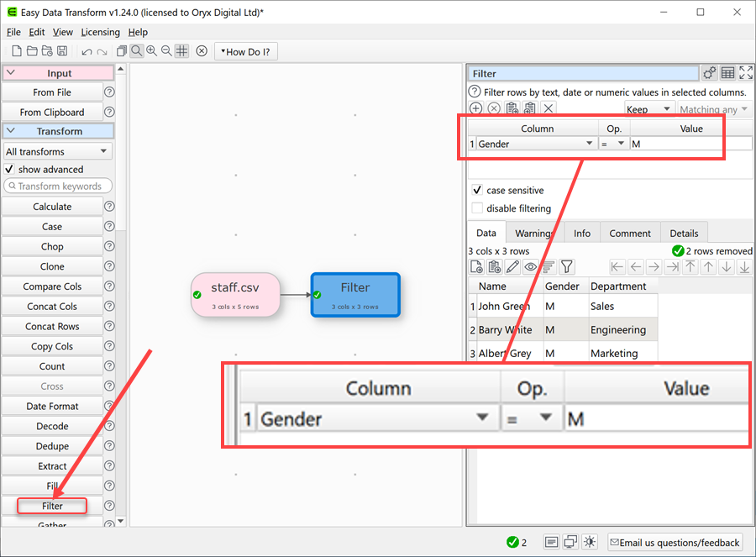Open the Keep dropdown
Viewport: 756px width, 557px height.
tap(649, 109)
